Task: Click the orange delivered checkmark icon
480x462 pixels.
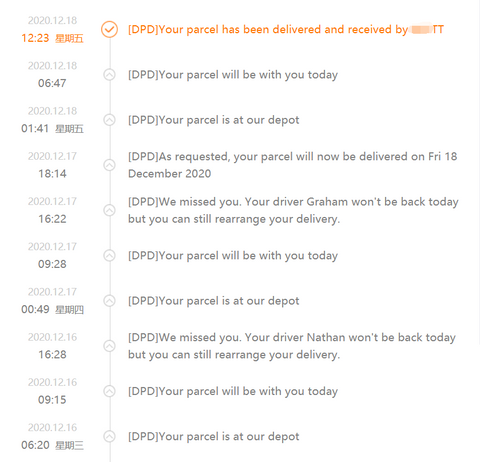Action: 109,29
